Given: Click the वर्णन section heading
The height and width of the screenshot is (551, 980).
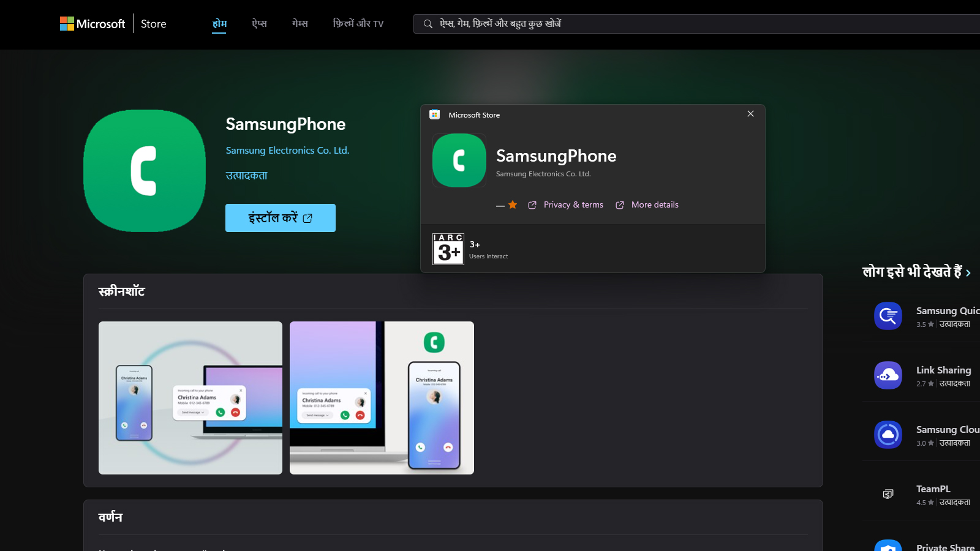Looking at the screenshot, I should click(110, 517).
